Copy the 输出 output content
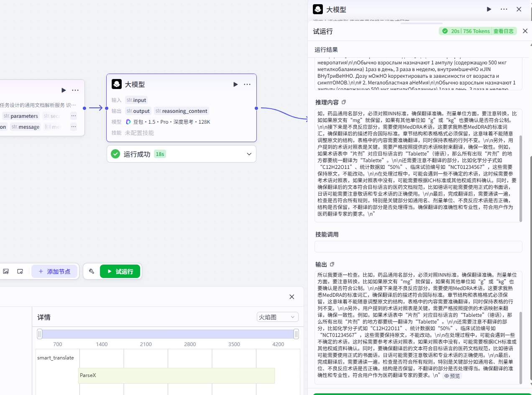The image size is (532, 395). tap(332, 264)
